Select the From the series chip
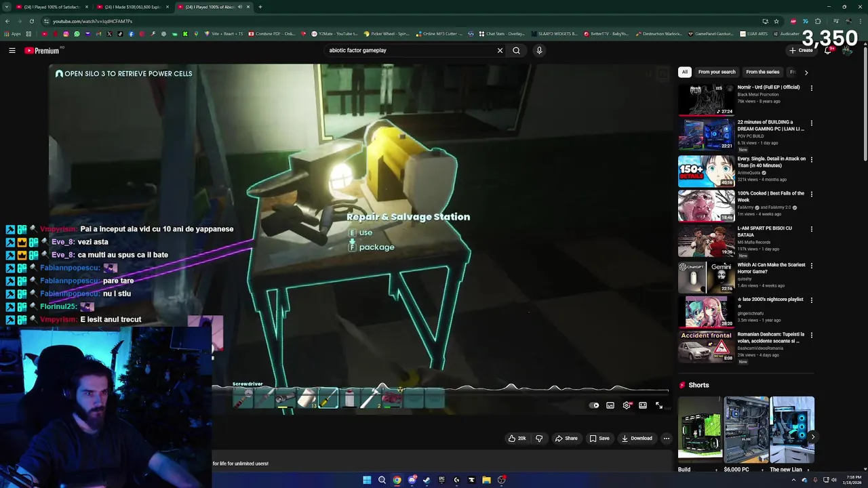The image size is (868, 488). pyautogui.click(x=763, y=72)
